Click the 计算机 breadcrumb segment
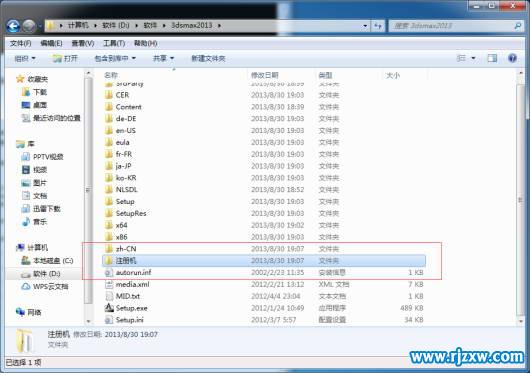 click(x=78, y=25)
